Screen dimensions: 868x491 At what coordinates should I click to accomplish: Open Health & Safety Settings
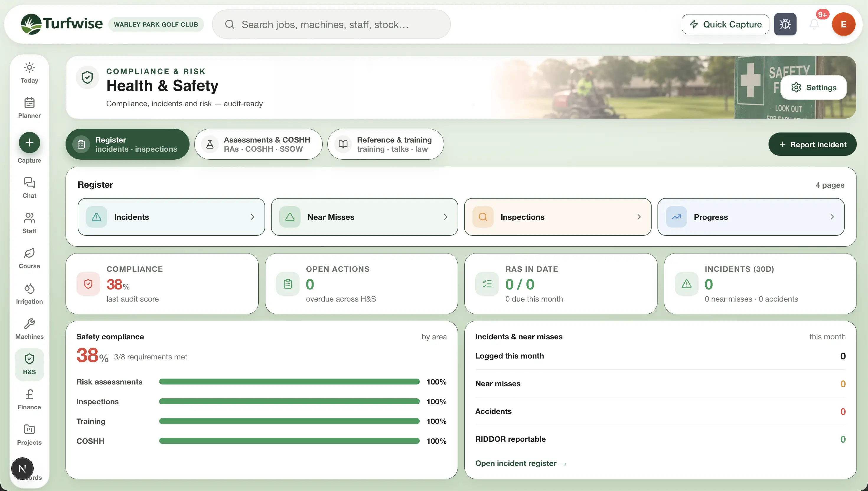tap(813, 87)
